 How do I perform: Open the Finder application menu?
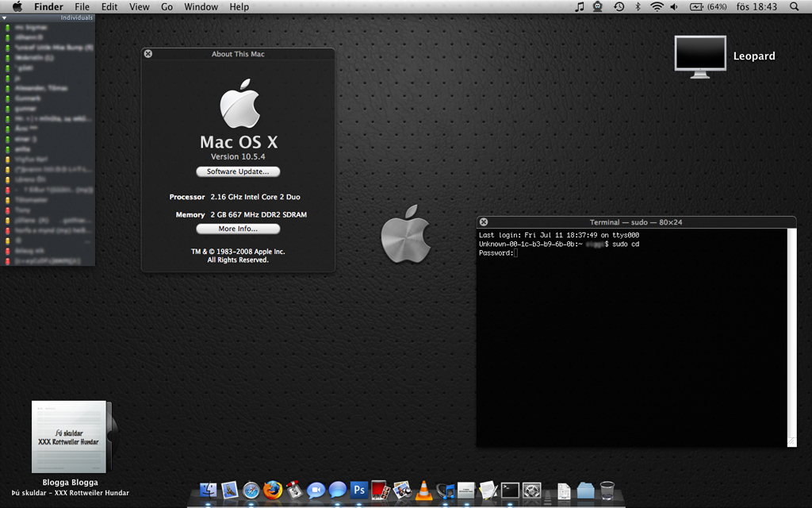coord(48,6)
